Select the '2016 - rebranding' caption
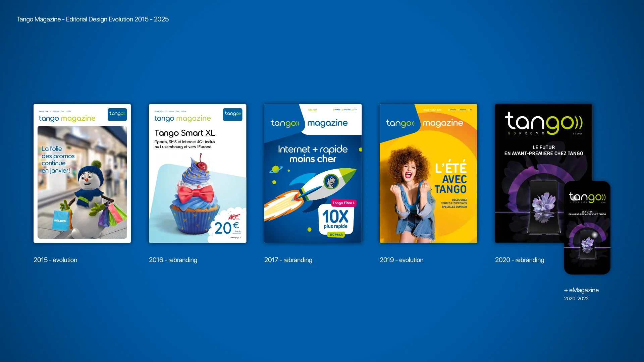The height and width of the screenshot is (362, 644). (173, 260)
